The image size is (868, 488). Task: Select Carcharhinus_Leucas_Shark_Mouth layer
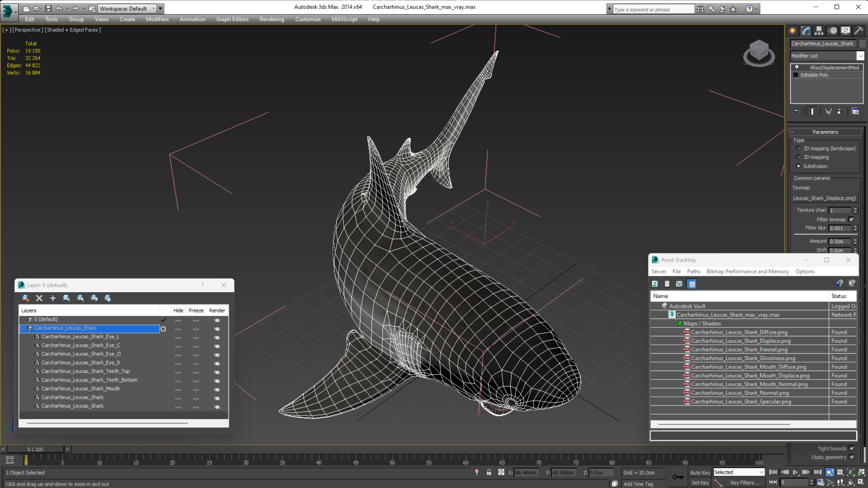[x=80, y=388]
